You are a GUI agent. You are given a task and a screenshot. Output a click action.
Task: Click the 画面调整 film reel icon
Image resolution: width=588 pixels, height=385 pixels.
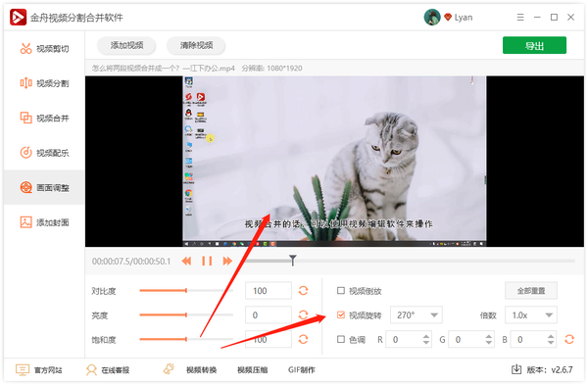[x=25, y=187]
